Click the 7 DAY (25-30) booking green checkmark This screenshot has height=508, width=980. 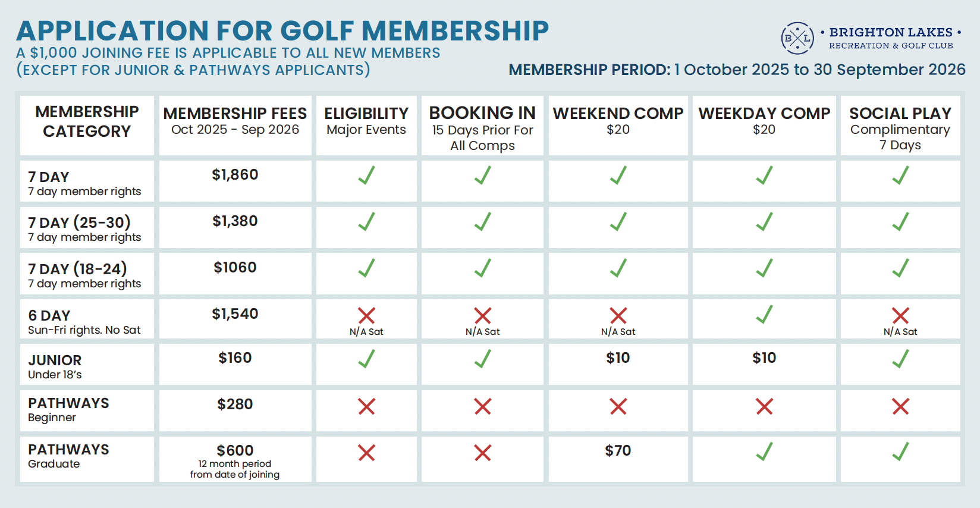coord(482,222)
